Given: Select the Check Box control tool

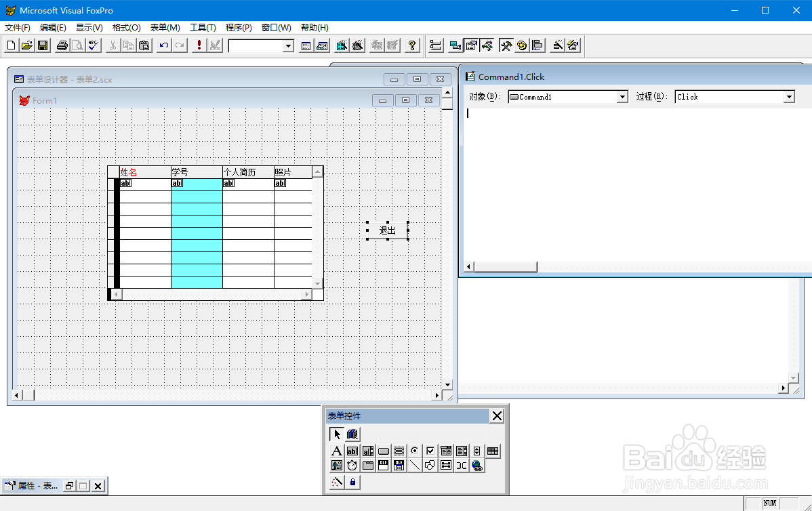Looking at the screenshot, I should [x=430, y=451].
